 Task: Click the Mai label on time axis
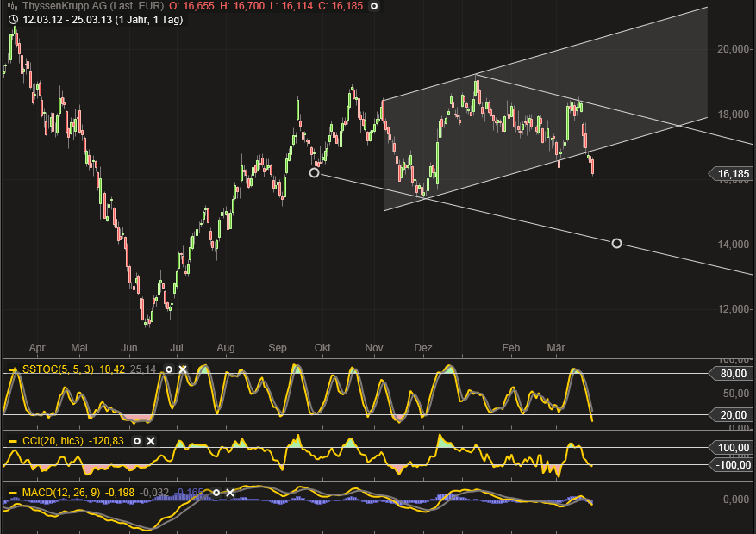coord(79,348)
